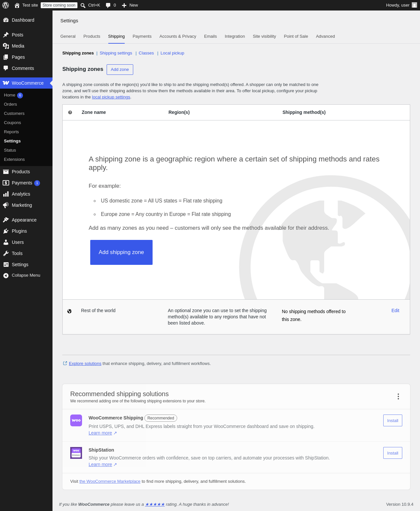Visit the WooCommerce Marketplace link
Image resolution: width=420 pixels, height=511 pixels.
pyautogui.click(x=110, y=481)
